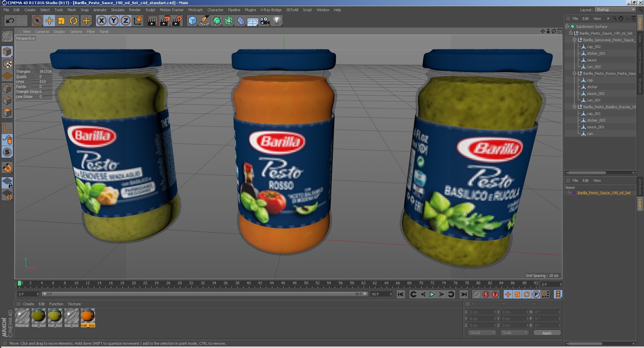This screenshot has width=644, height=348.
Task: Enable Texture mode in left sidebar
Action: tap(7, 64)
